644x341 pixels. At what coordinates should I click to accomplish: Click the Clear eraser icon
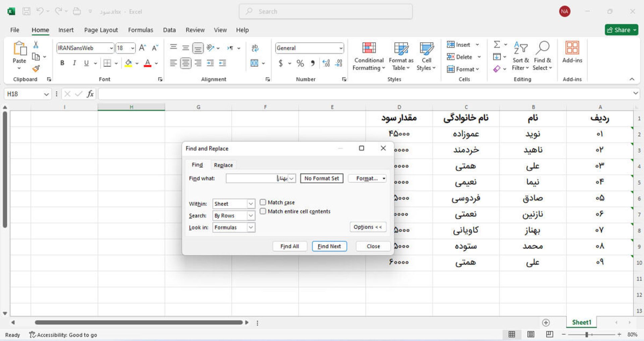tap(497, 69)
